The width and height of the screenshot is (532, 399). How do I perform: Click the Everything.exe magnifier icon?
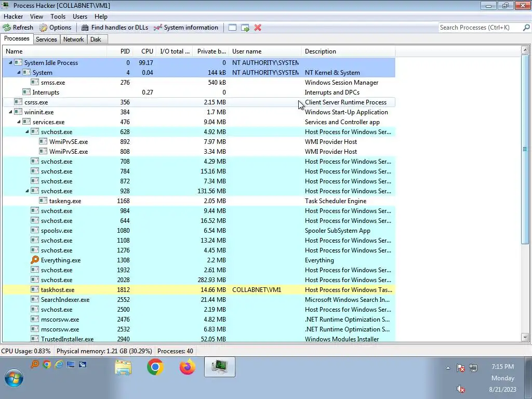tap(35, 260)
